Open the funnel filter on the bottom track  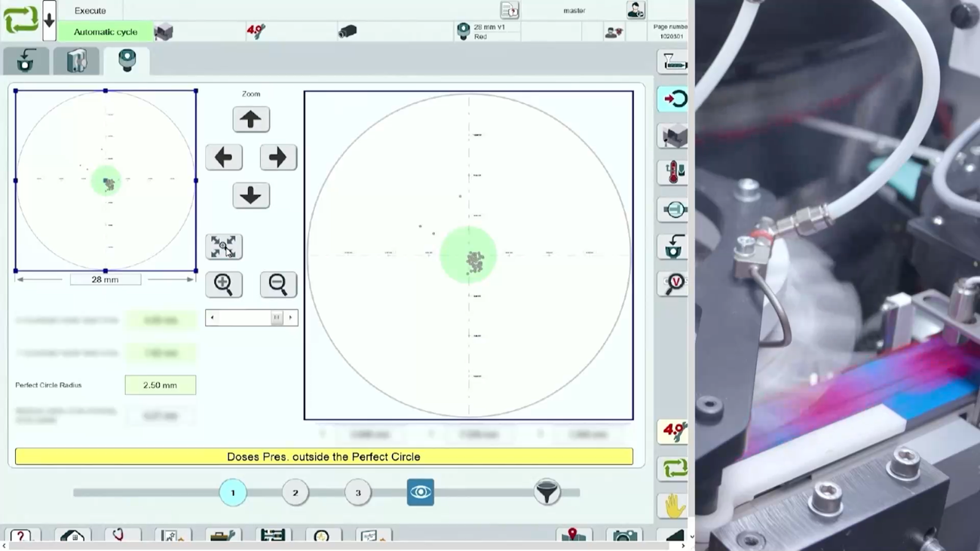547,493
